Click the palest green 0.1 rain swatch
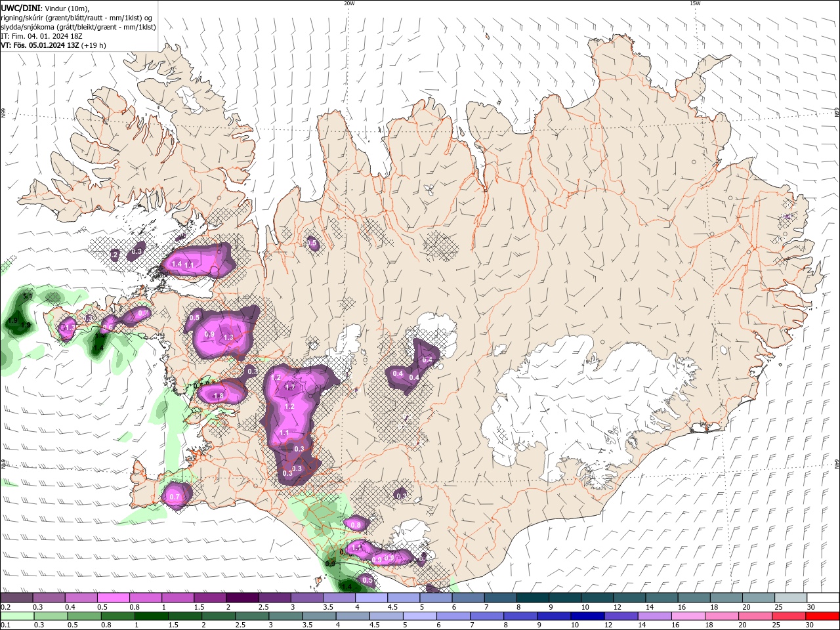The height and width of the screenshot is (630, 840). [17, 616]
